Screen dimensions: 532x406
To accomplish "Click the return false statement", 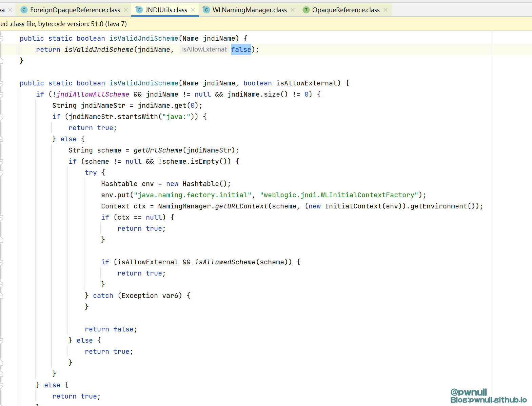I will [111, 329].
